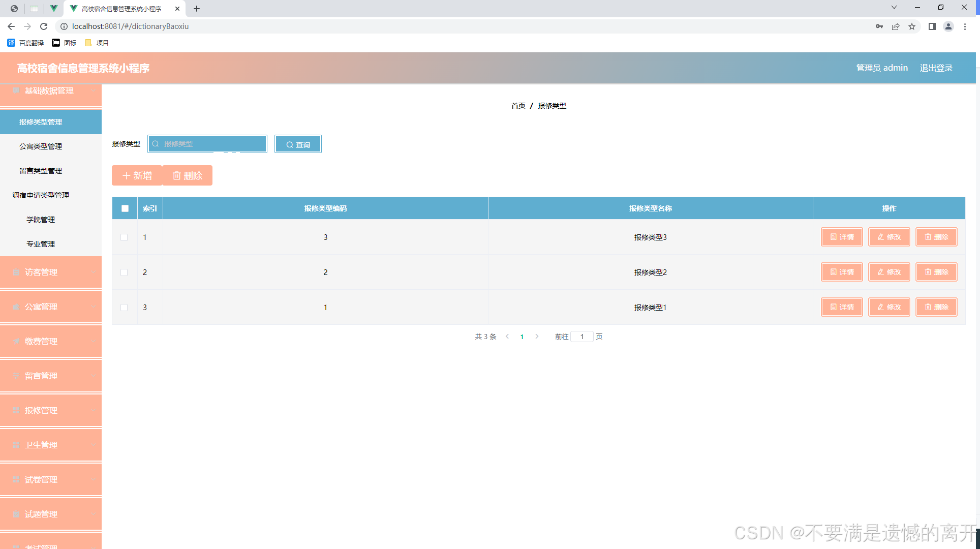Open 公寓类型管理 in the sidebar
Screen dimensions: 980x549
(41, 146)
